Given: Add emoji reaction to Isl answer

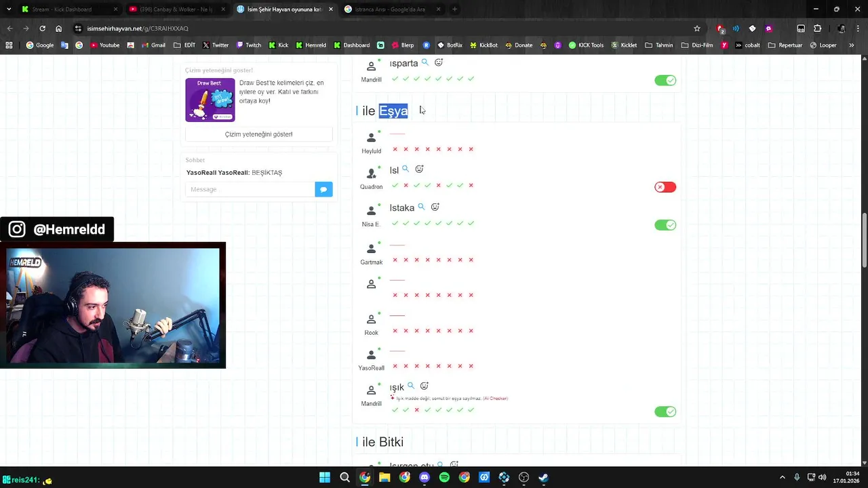Looking at the screenshot, I should point(419,169).
